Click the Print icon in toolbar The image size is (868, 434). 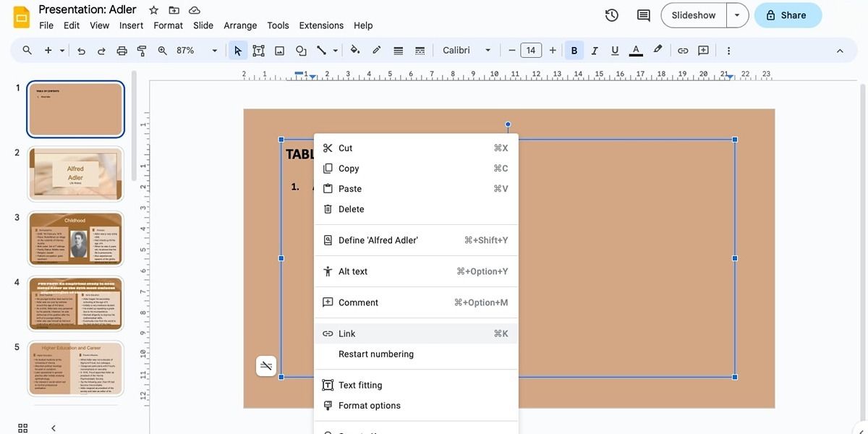click(122, 51)
